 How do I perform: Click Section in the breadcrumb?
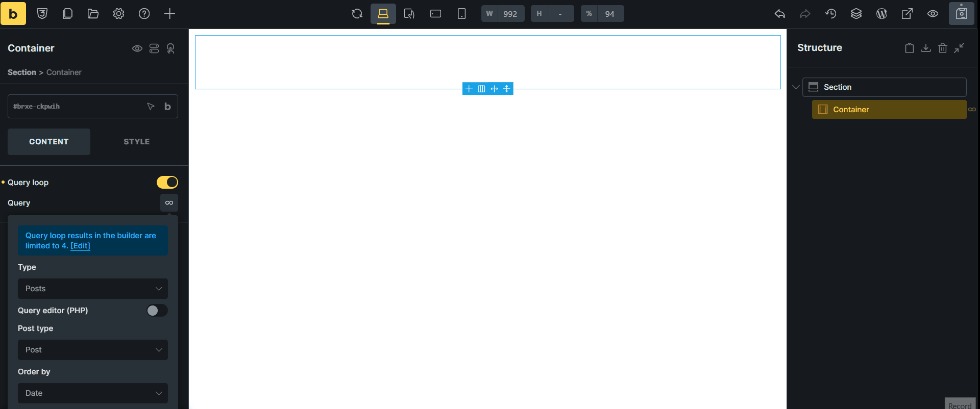click(22, 72)
